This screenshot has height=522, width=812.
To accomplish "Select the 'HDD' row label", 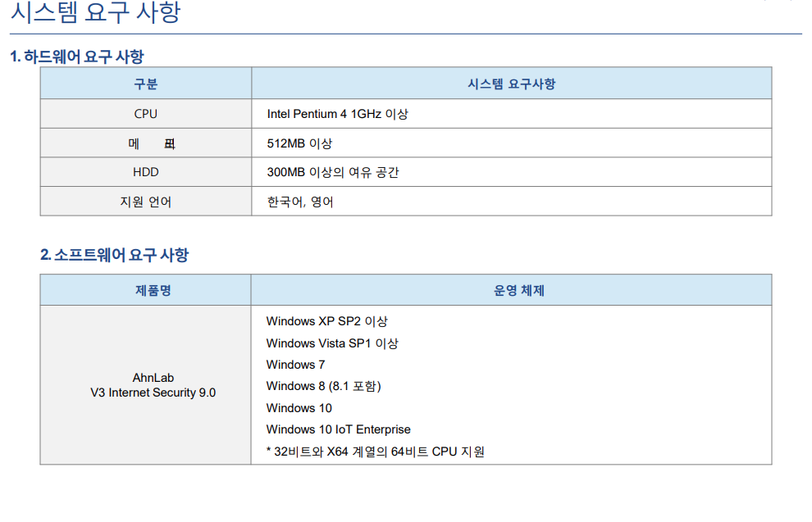I will (x=145, y=172).
